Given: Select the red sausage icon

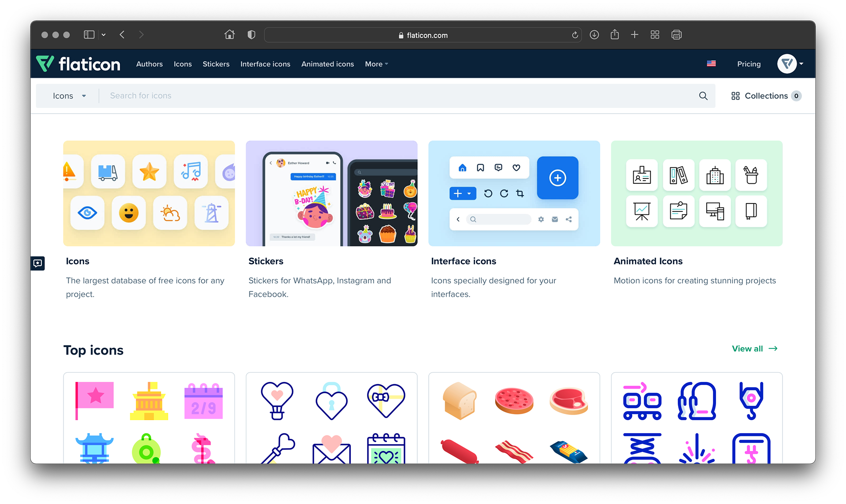Looking at the screenshot, I should pyautogui.click(x=460, y=452).
